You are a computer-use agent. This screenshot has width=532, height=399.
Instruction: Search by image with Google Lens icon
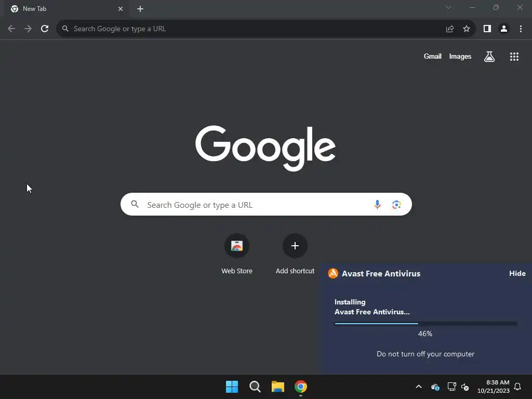pos(396,205)
